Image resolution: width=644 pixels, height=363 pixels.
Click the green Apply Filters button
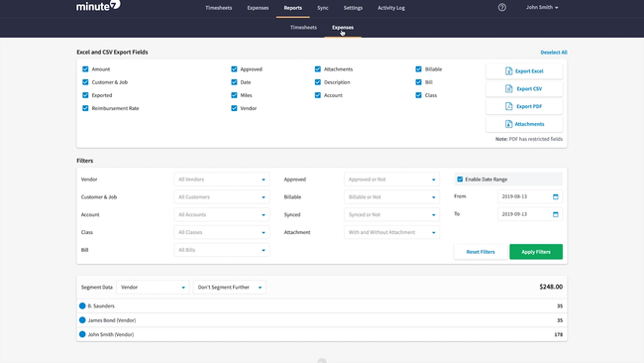pos(536,252)
